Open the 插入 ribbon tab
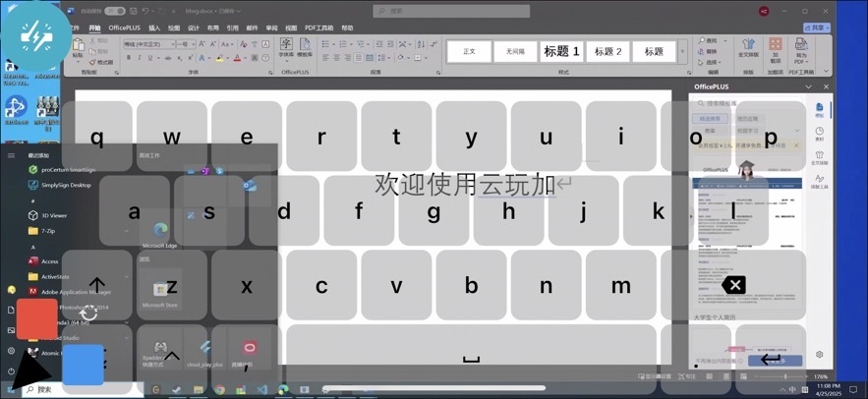The width and height of the screenshot is (868, 399). [x=154, y=28]
